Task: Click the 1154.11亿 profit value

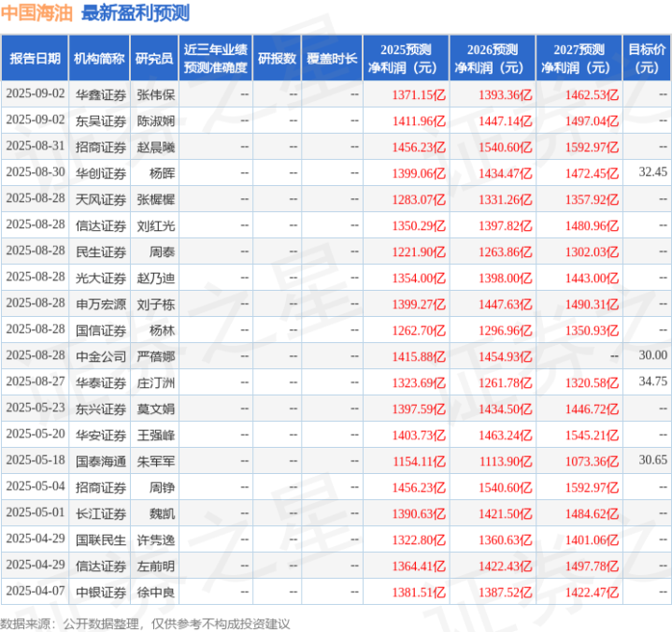Action: point(419,461)
